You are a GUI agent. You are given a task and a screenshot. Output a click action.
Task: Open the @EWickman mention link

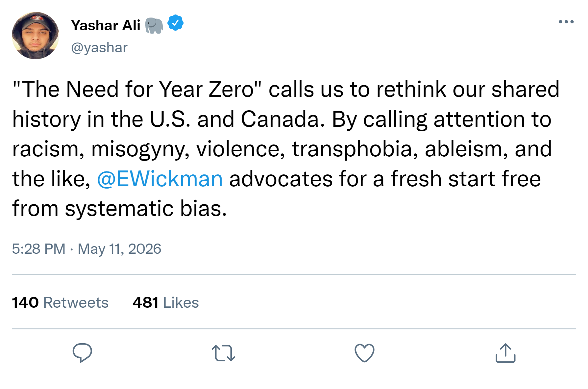[x=160, y=179]
